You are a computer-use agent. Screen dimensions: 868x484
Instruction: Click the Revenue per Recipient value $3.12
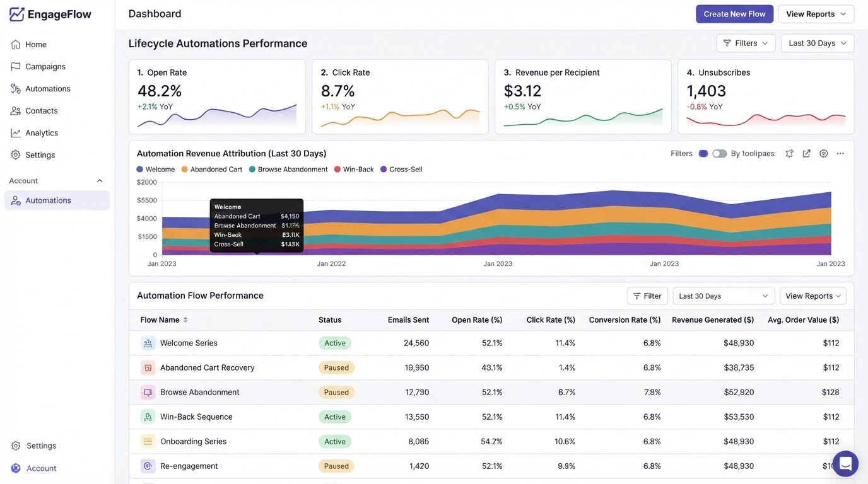pos(522,91)
